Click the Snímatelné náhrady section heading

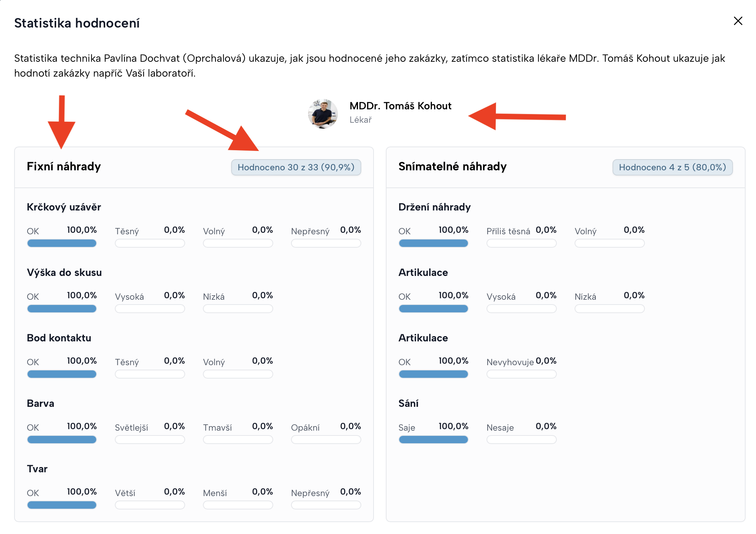pos(452,166)
